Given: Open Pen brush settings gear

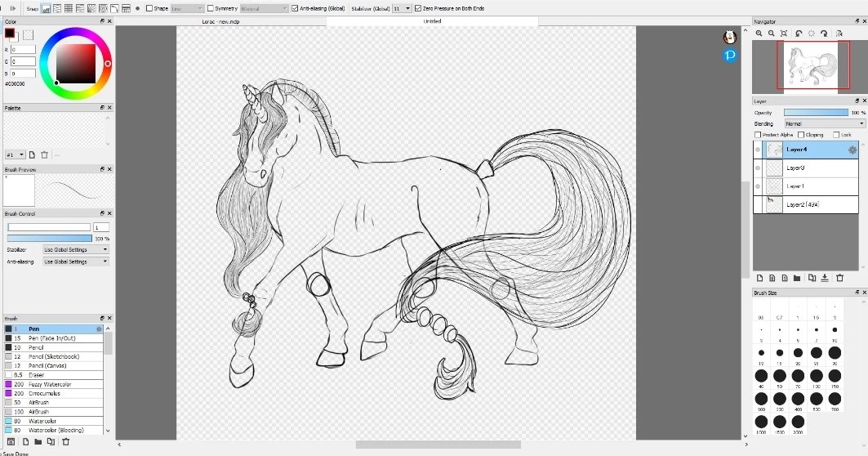Looking at the screenshot, I should click(99, 329).
